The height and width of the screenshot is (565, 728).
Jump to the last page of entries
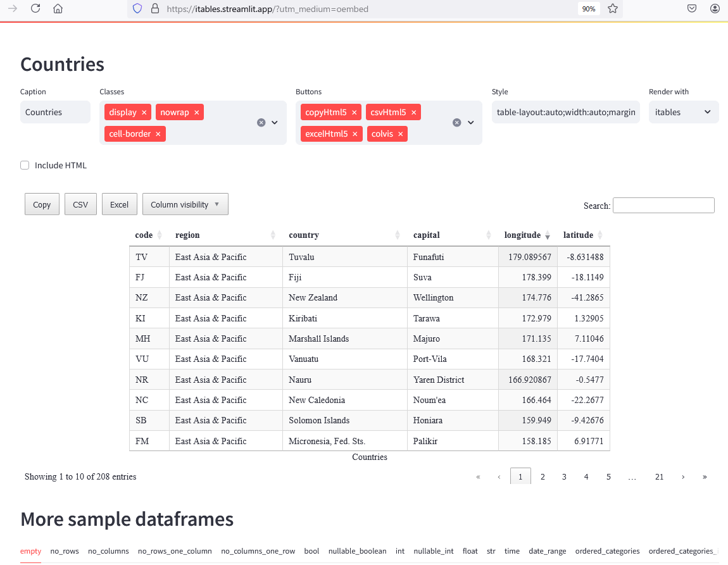pos(705,476)
